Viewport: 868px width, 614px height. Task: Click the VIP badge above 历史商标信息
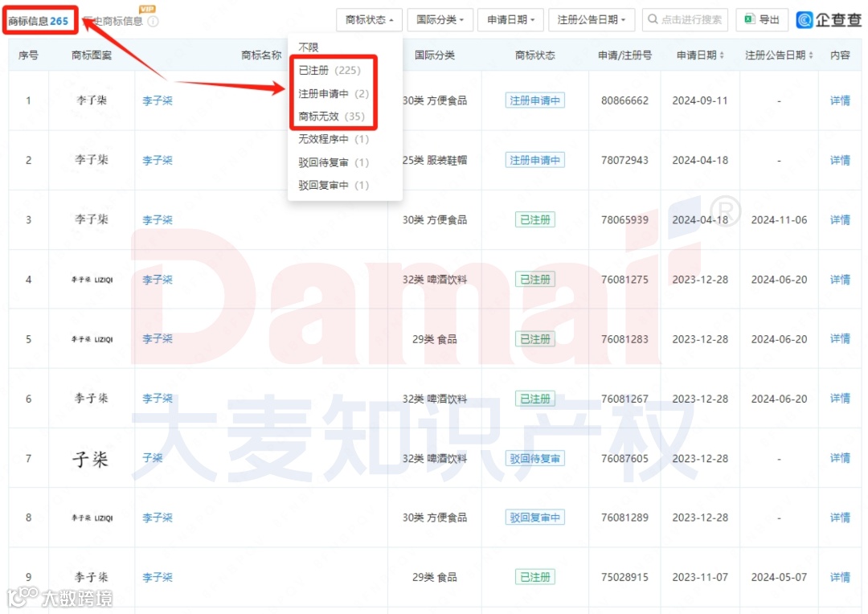coord(147,8)
